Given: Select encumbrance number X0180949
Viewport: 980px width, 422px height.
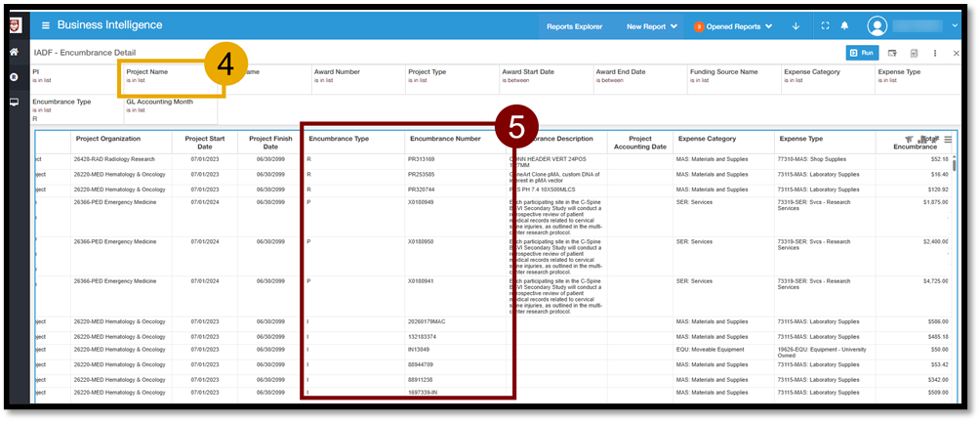Looking at the screenshot, I should coord(421,202).
